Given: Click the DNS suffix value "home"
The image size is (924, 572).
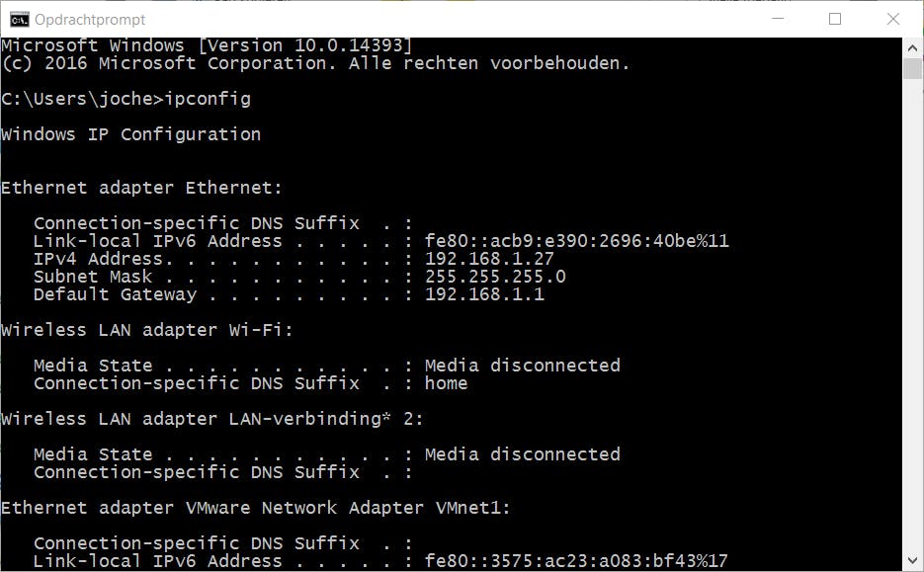Looking at the screenshot, I should [446, 383].
